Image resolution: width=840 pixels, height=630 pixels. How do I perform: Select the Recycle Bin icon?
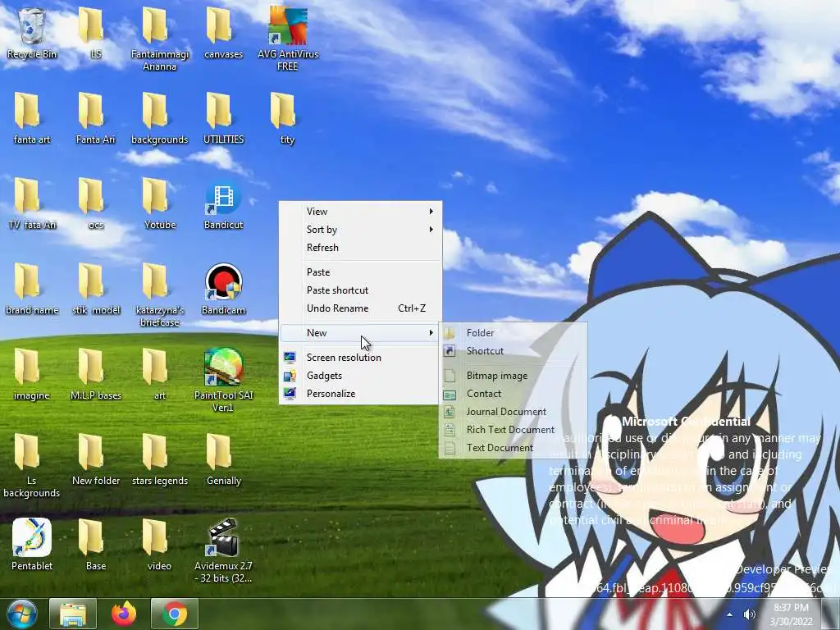point(32,33)
